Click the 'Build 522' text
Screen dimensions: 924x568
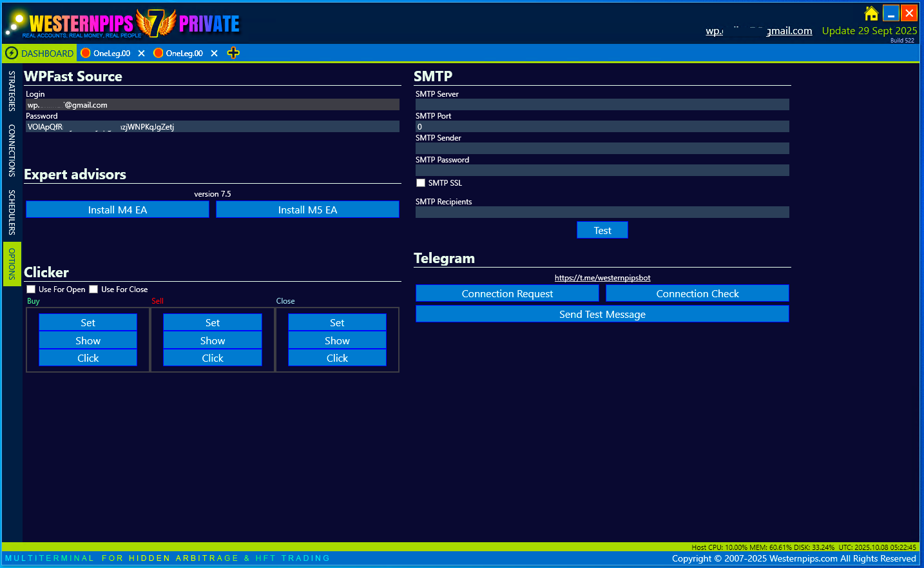pos(902,40)
